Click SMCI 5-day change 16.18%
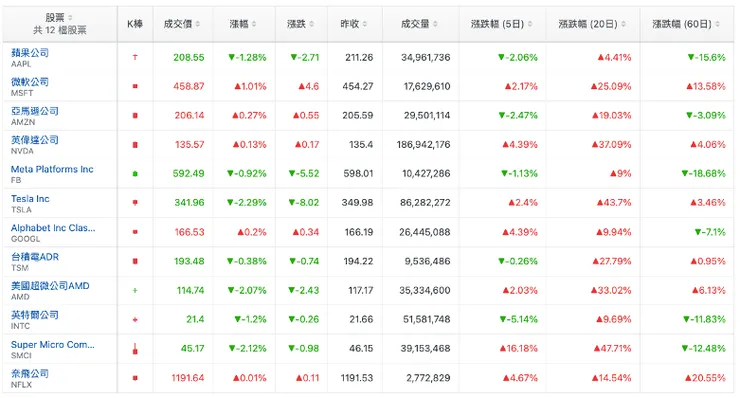This screenshot has height=398, width=740. [x=518, y=348]
